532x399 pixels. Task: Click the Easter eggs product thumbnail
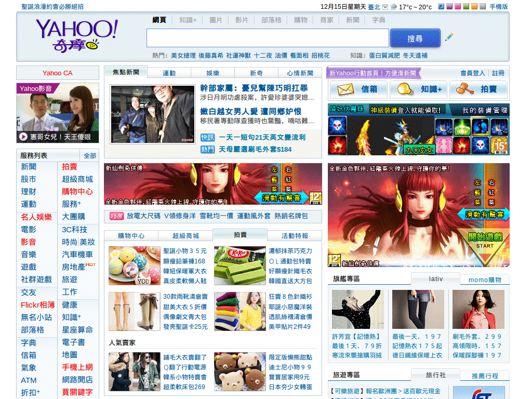click(x=135, y=265)
